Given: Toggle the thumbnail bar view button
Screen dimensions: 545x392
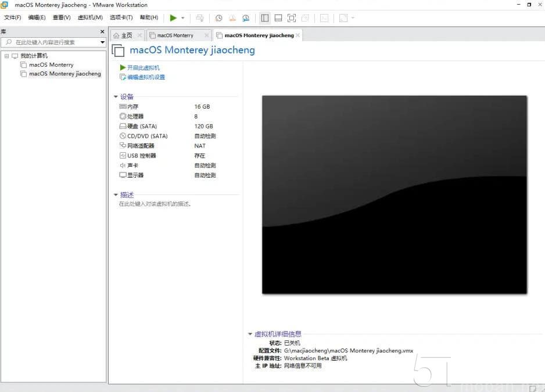Looking at the screenshot, I should [x=278, y=18].
